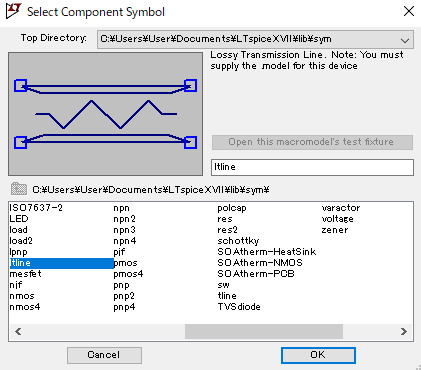Pick the zener symbol from list
The width and height of the screenshot is (421, 370).
(x=335, y=230)
